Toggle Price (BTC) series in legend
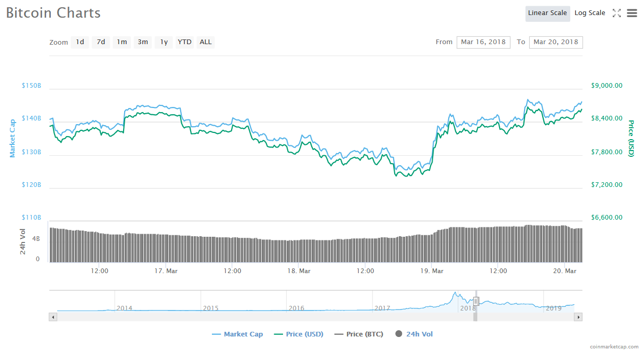Screen dimensions: 644x351 pos(359,334)
